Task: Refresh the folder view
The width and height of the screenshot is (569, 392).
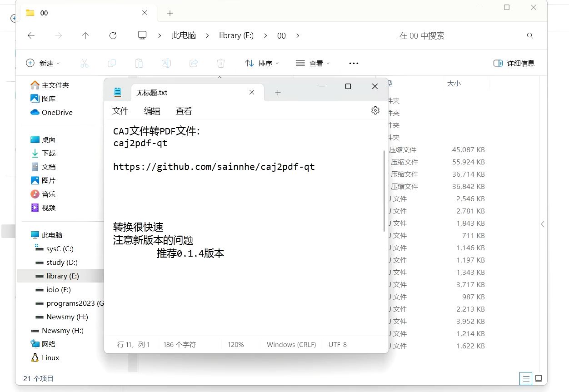Action: coord(113,35)
